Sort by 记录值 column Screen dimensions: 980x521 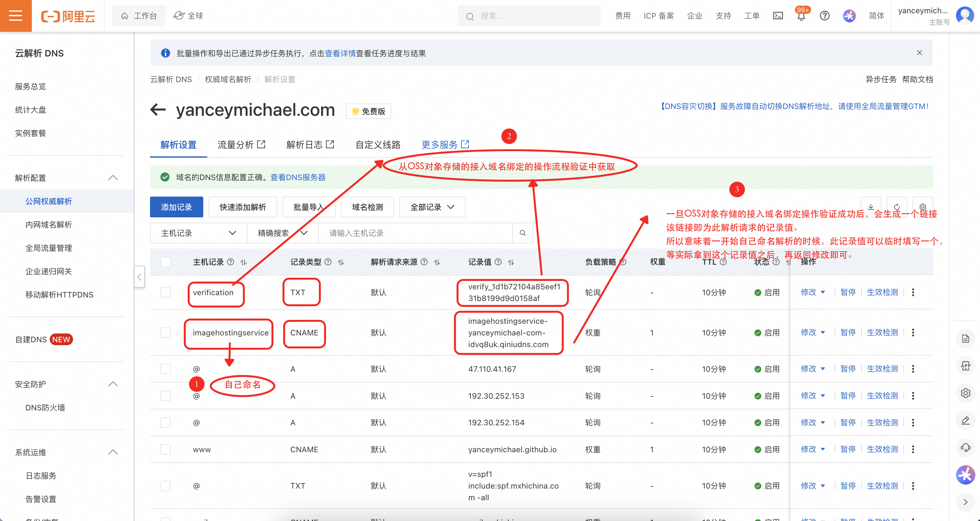[511, 262]
